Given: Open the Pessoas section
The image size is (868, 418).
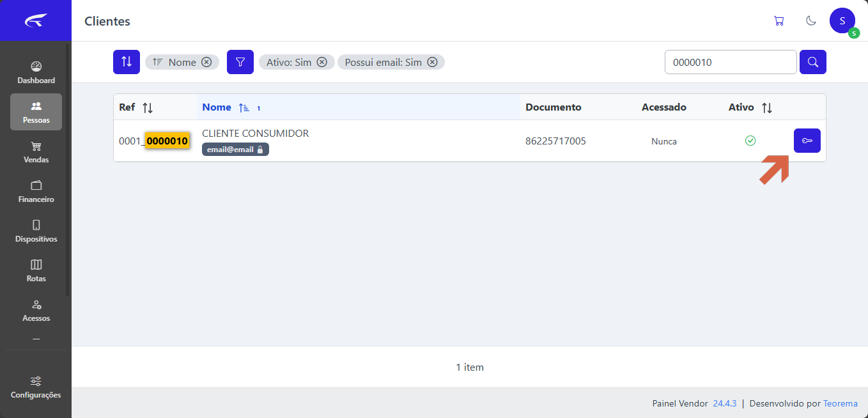Looking at the screenshot, I should (36, 112).
